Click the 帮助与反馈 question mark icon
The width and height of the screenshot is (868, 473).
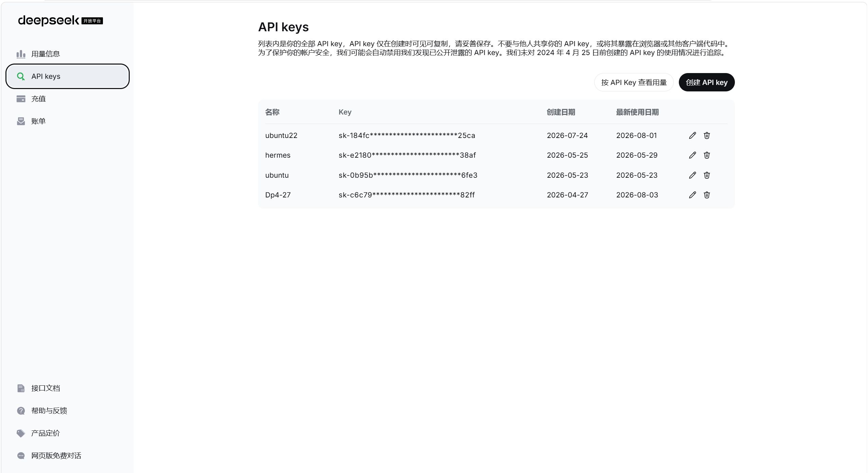coord(21,411)
